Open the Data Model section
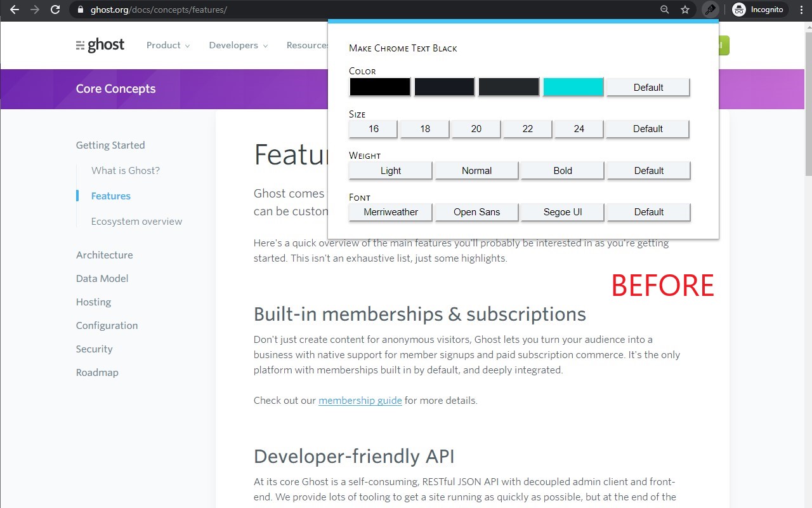This screenshot has height=508, width=812. point(102,278)
